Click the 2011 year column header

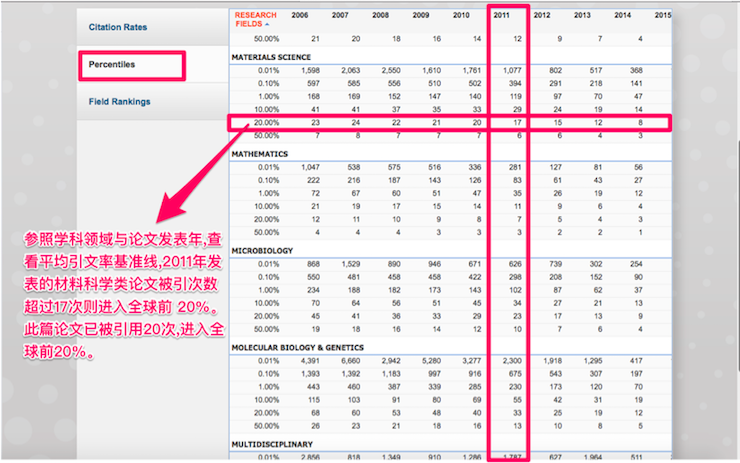502,15
